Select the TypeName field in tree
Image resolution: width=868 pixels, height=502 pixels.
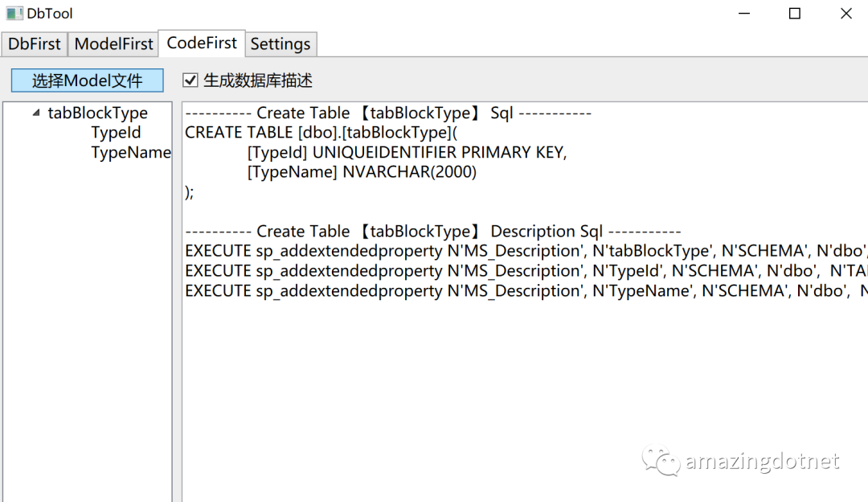coord(131,153)
